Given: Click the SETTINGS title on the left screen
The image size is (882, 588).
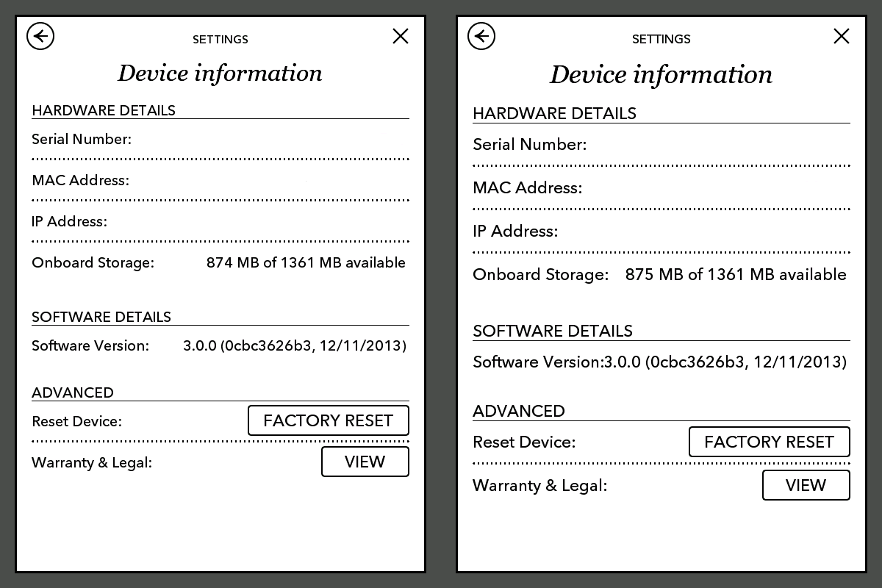Looking at the screenshot, I should [220, 40].
